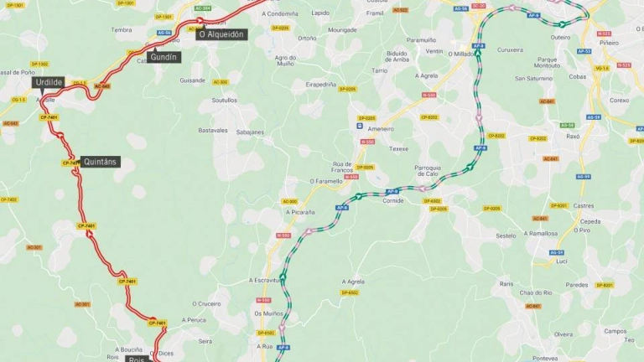Click the Sabajanes village label

coord(250,132)
